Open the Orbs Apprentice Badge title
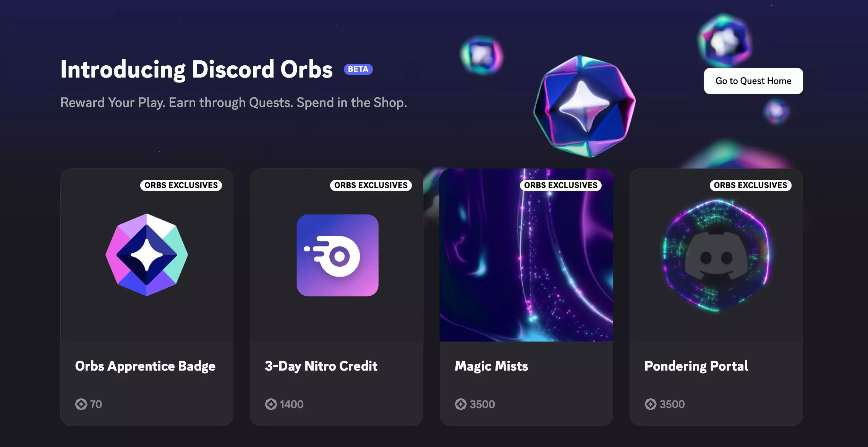868x447 pixels. point(145,366)
